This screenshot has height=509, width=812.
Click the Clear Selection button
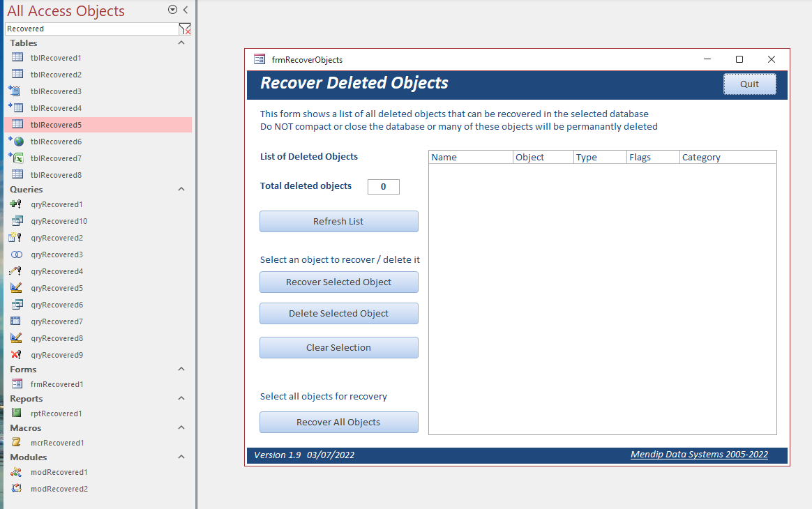pos(338,347)
